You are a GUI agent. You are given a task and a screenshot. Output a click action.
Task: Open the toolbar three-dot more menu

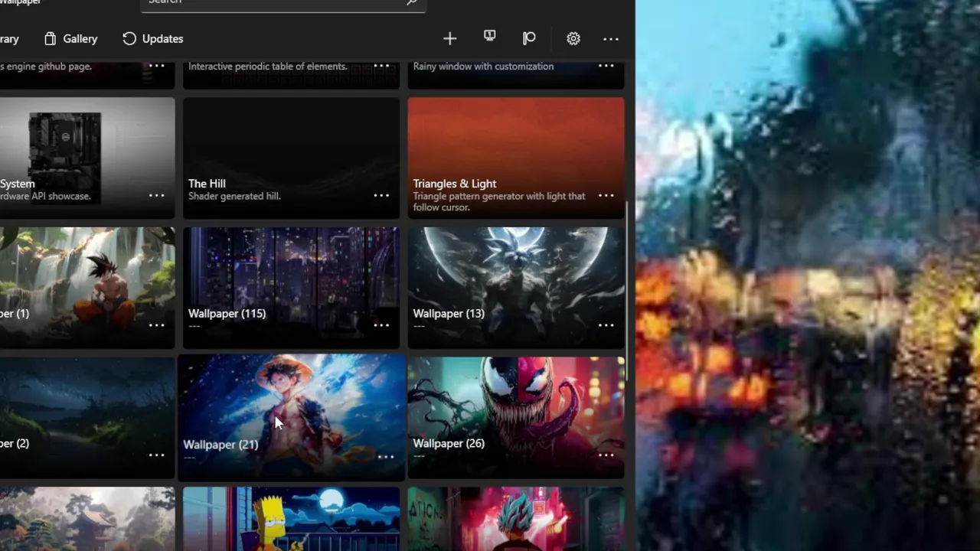[x=611, y=38]
